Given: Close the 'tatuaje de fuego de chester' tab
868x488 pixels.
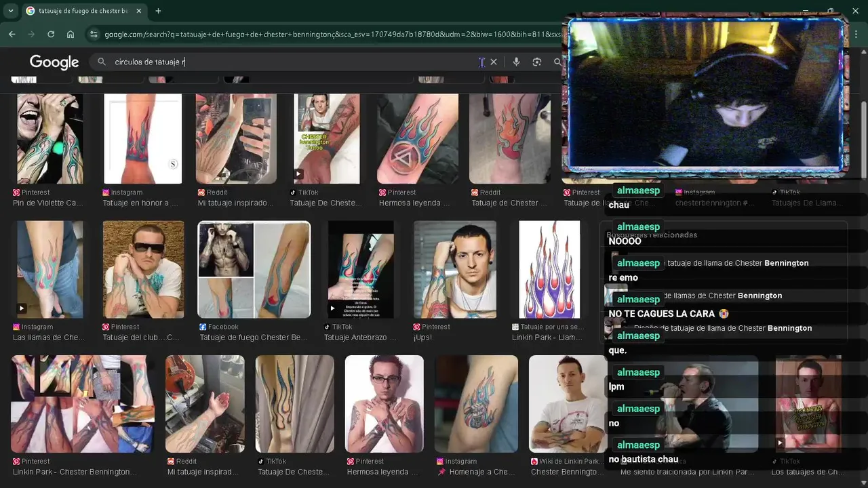Looking at the screenshot, I should [138, 11].
